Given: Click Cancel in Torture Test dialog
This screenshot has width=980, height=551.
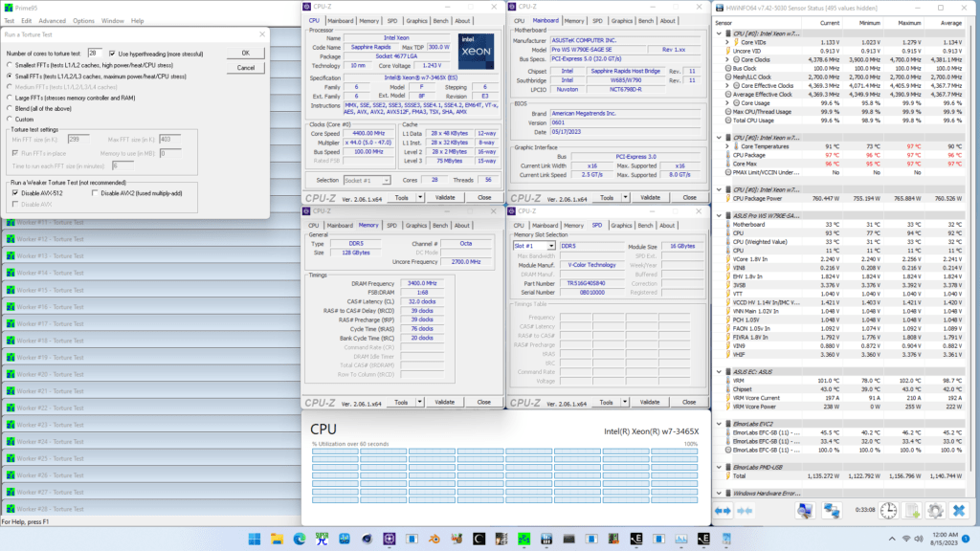Looking at the screenshot, I should (x=246, y=68).
